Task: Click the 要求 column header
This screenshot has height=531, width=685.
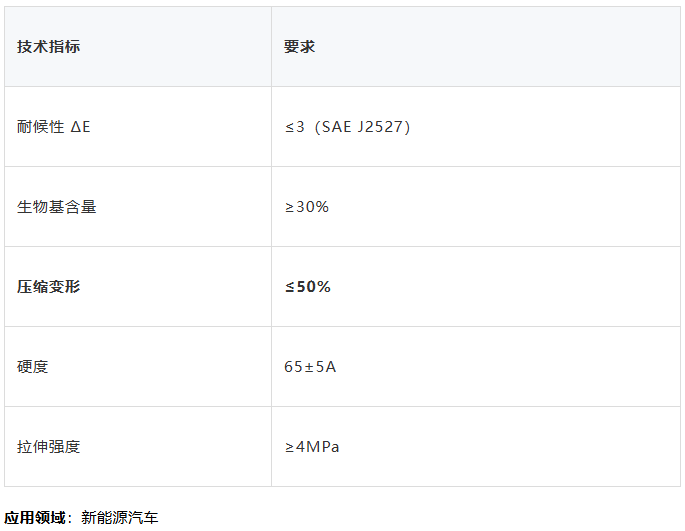Action: (x=476, y=46)
